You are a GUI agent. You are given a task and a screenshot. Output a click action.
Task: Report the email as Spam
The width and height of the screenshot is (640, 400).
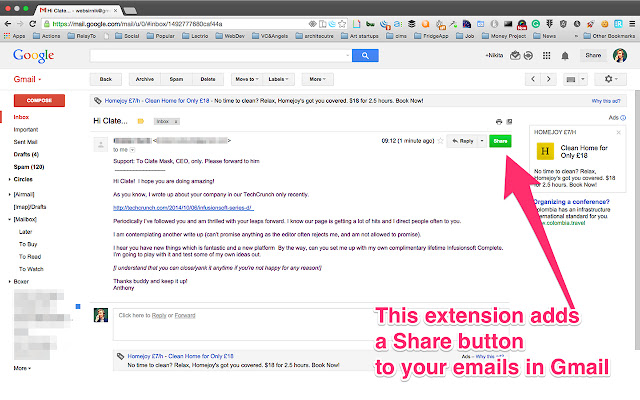tap(176, 79)
